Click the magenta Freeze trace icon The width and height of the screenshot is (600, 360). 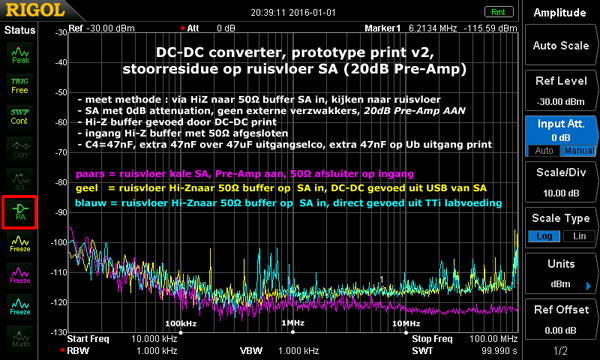click(20, 275)
